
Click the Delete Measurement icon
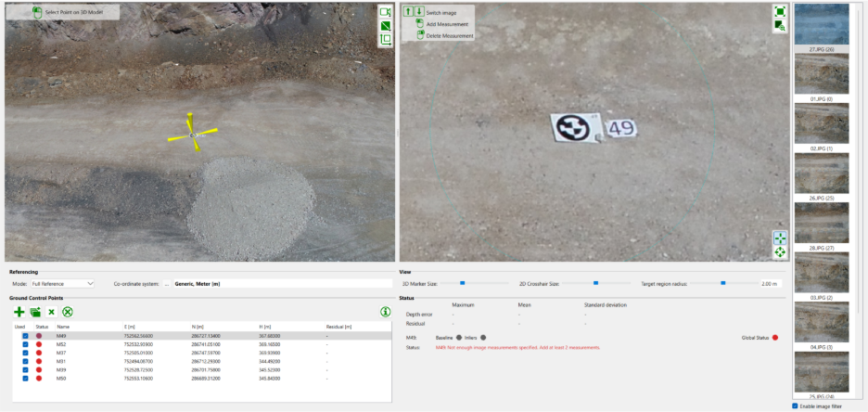pyautogui.click(x=420, y=35)
